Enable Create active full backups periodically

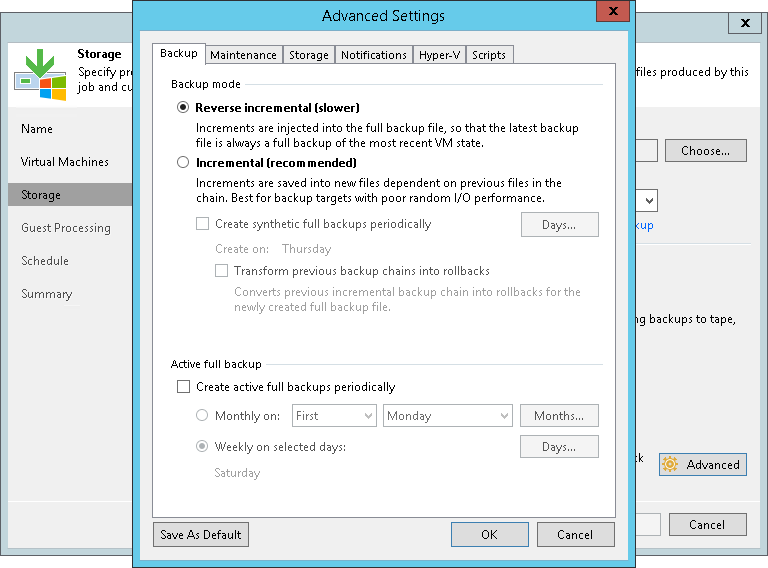(x=183, y=387)
